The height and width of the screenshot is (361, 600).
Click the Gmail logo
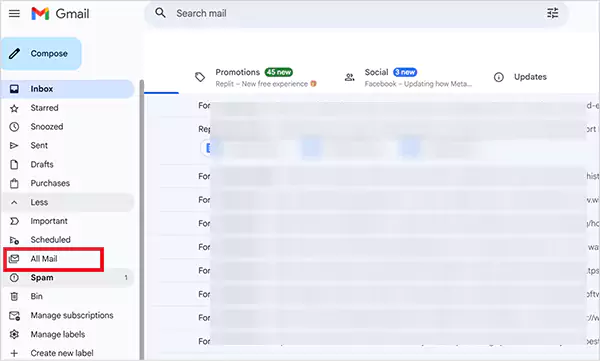(x=60, y=14)
